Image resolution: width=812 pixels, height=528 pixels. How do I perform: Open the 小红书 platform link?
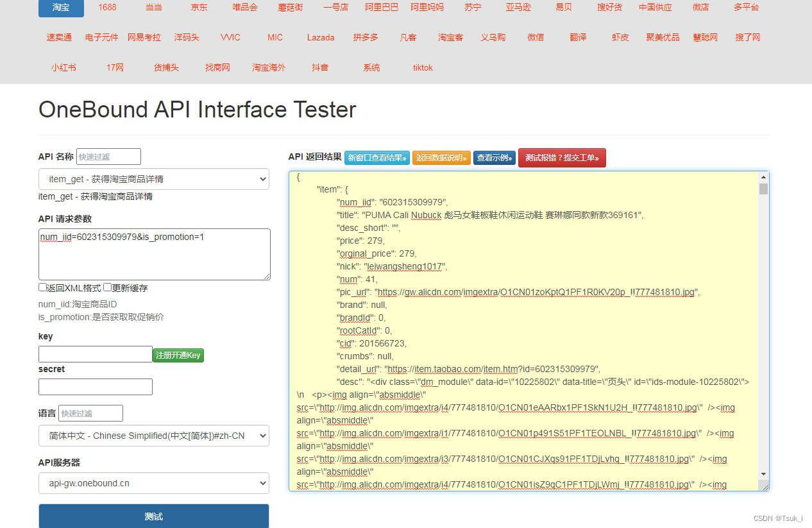pos(63,67)
